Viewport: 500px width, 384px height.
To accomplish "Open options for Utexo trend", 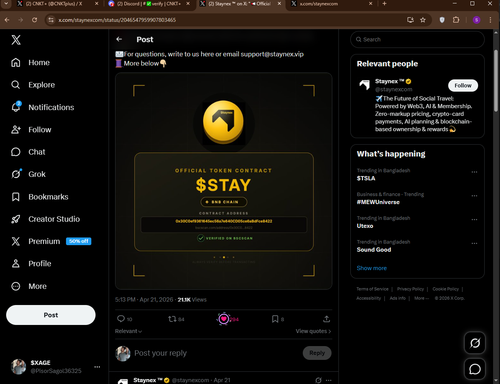I will [x=474, y=220].
